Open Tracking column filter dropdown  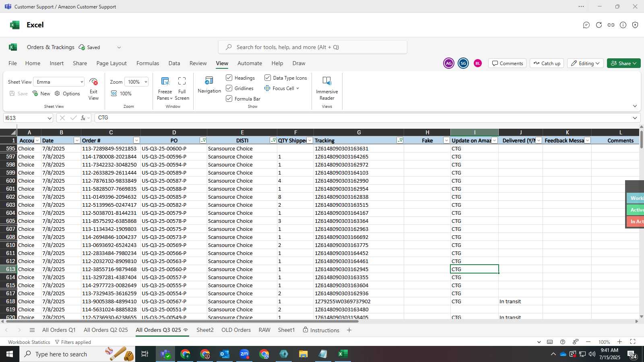[x=400, y=140]
